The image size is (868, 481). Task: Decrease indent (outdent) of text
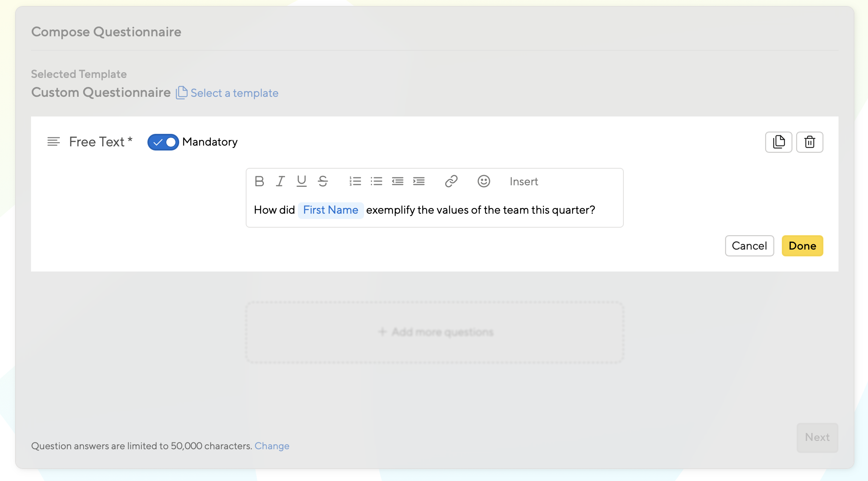(x=397, y=182)
